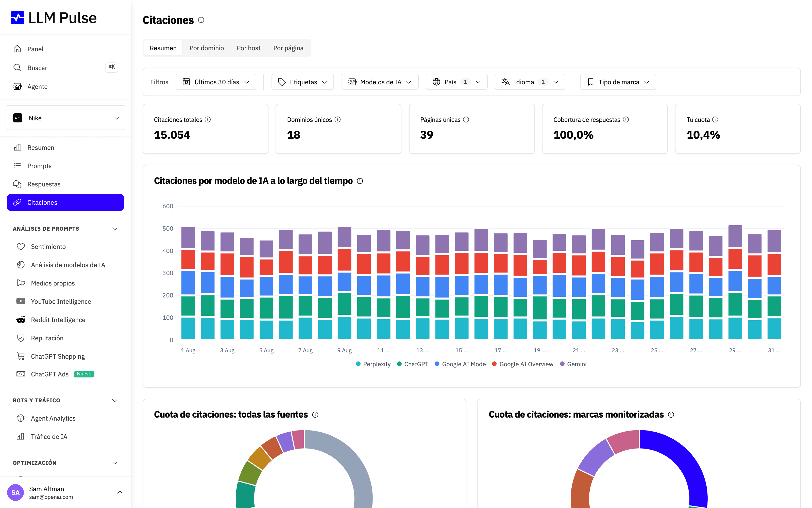Switch to the Por host tab
This screenshot has height=508, width=812.
249,48
